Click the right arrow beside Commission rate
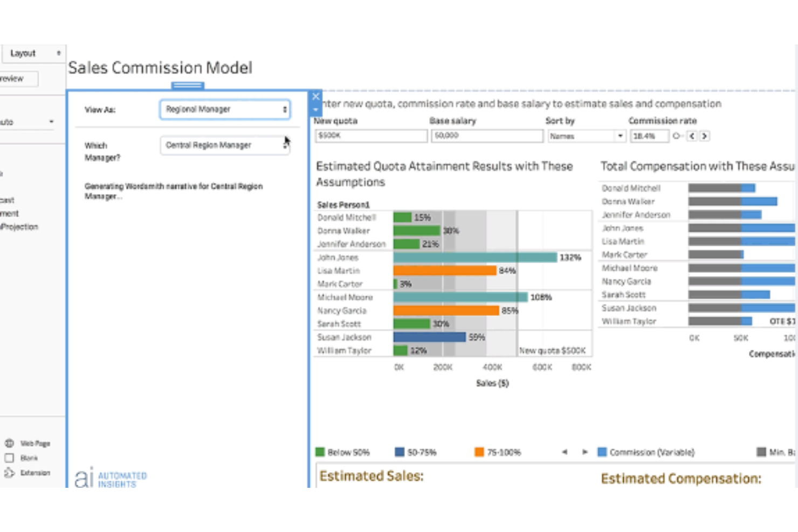 tap(705, 136)
